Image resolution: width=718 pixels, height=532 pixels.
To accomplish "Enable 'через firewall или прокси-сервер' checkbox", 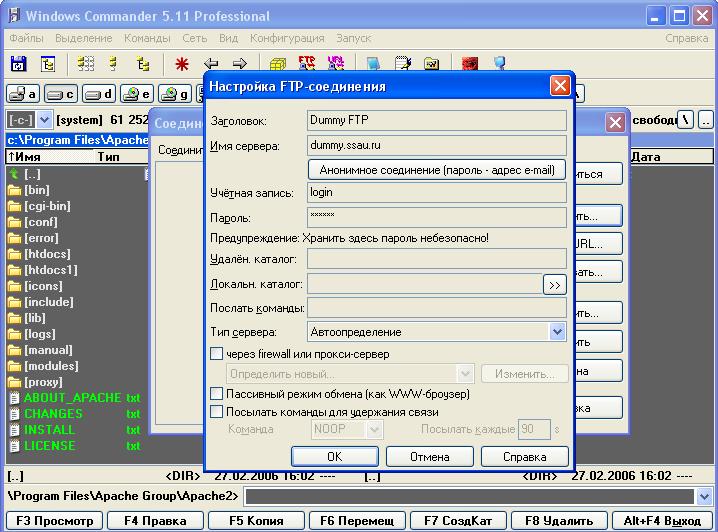I will click(217, 354).
